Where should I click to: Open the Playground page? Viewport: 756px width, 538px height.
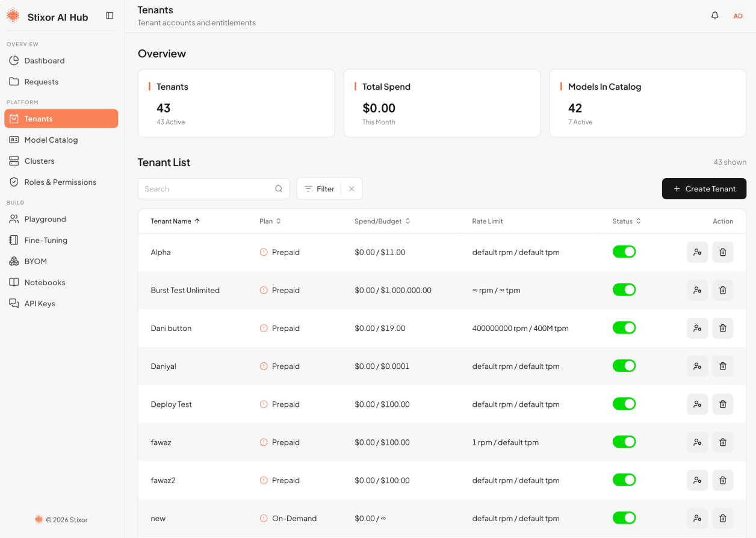coord(61,219)
